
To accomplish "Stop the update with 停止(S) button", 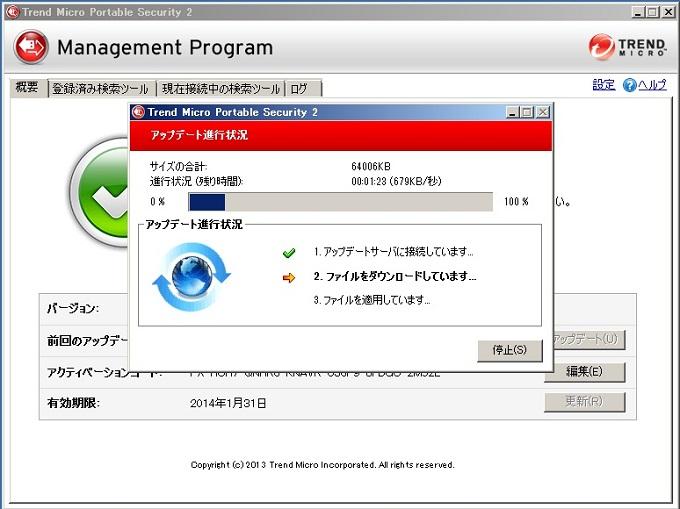I will pos(510,350).
